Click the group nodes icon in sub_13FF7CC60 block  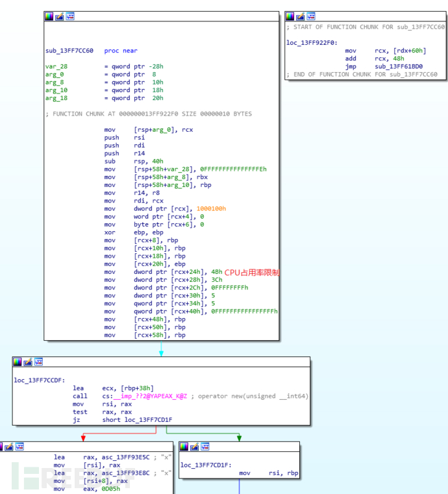70,16
